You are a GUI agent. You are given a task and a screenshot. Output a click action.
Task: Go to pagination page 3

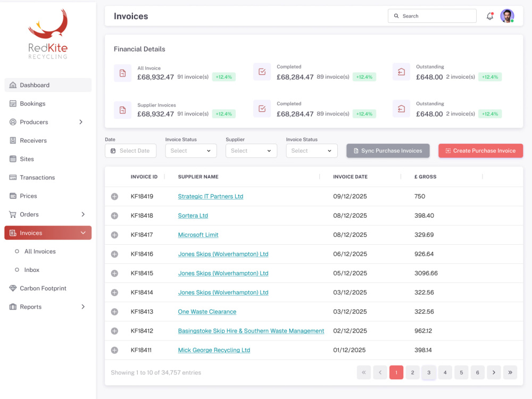point(429,372)
